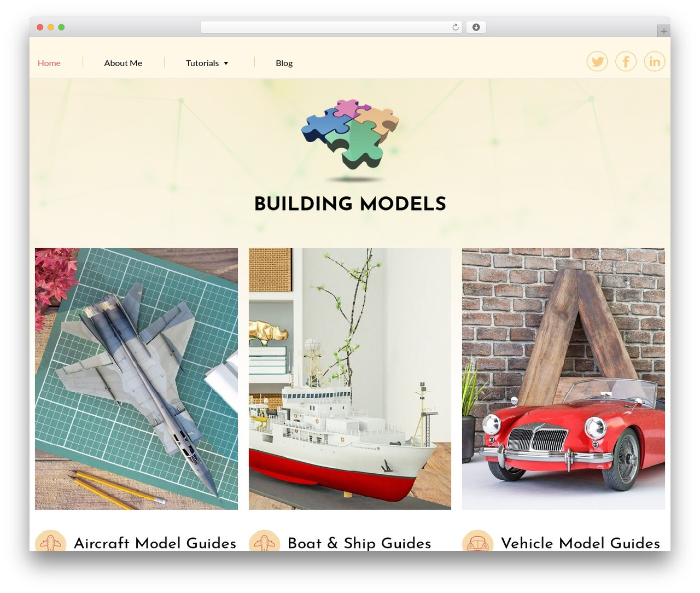
Task: Expand the Tutorials dropdown arrow
Action: [x=226, y=63]
